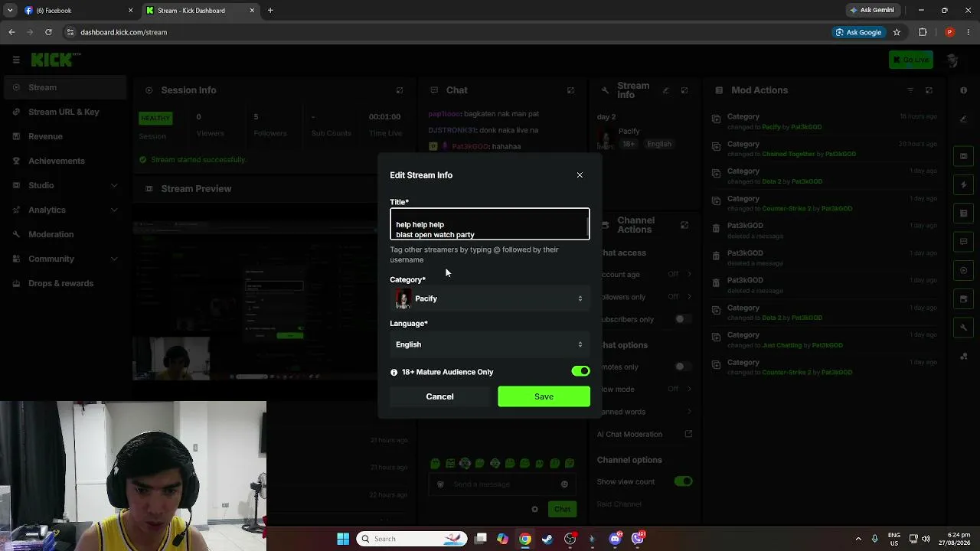Edit Stream Info with the pencil icon
Viewport: 980px width, 551px height.
click(x=666, y=90)
